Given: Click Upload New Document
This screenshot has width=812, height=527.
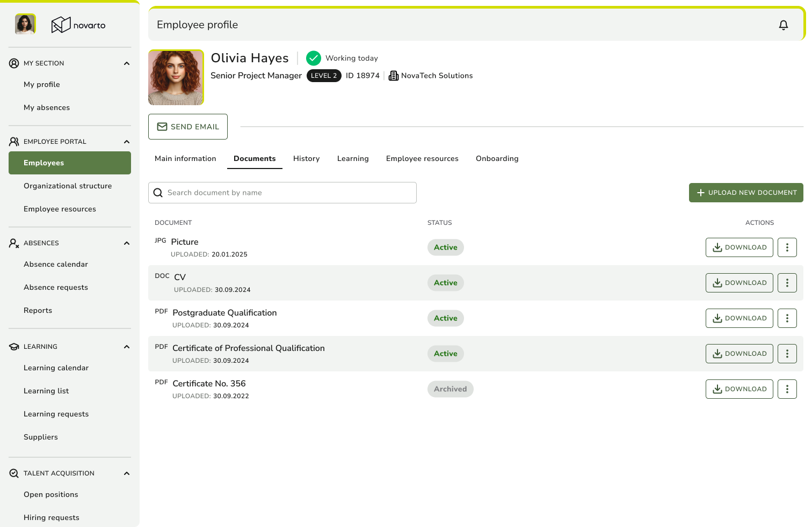Looking at the screenshot, I should coord(746,193).
